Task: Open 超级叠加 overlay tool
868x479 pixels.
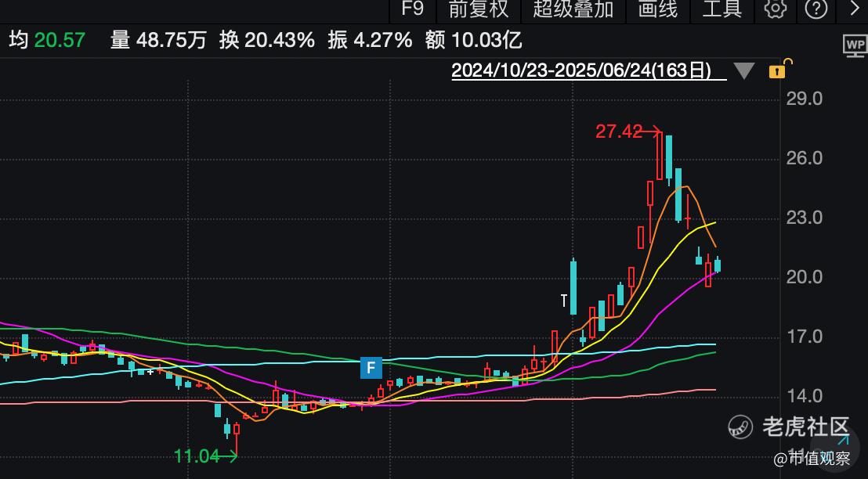Action: [x=573, y=9]
